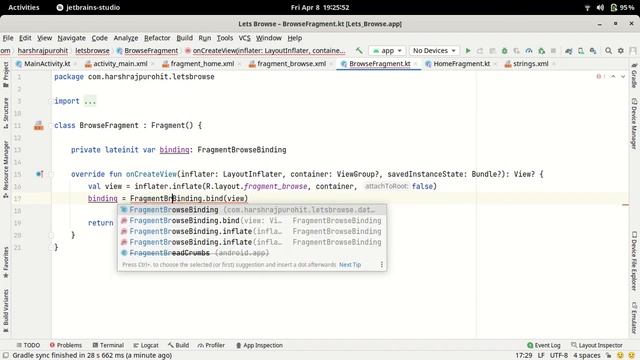Image resolution: width=640 pixels, height=360 pixels.
Task: Click Attach Debugger to Android Process icon
Action: coord(542,51)
